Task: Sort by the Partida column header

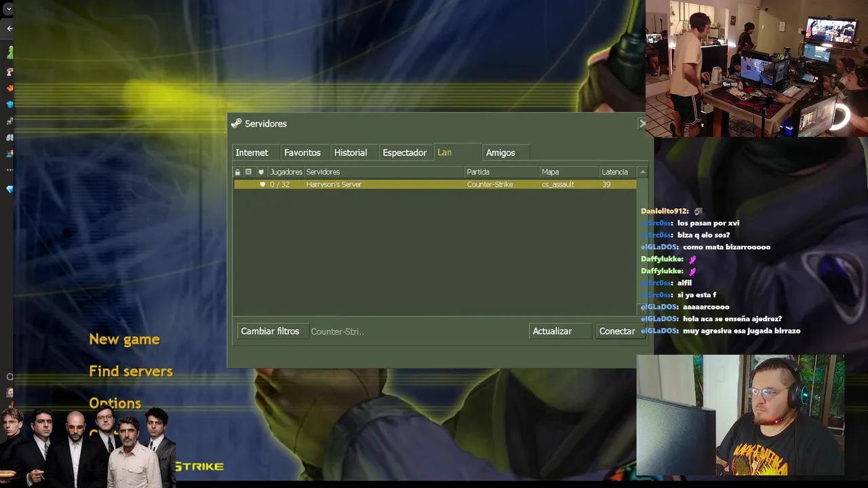Action: (501, 172)
